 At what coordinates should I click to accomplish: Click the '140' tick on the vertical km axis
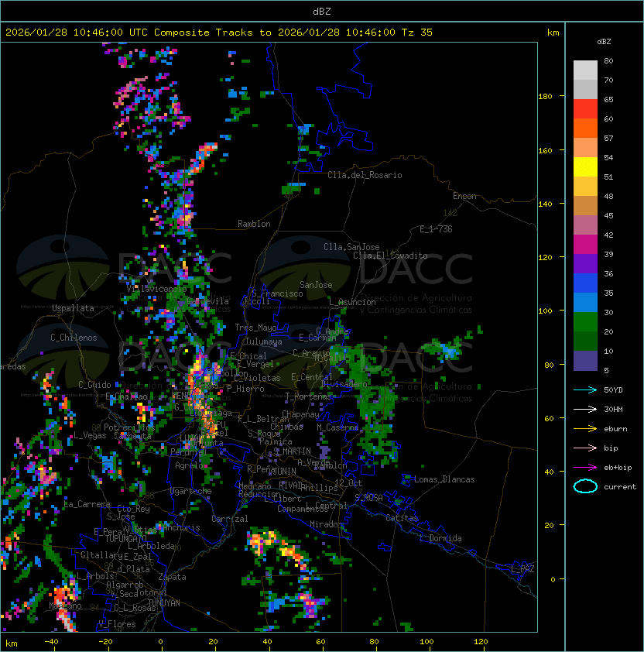(545, 204)
